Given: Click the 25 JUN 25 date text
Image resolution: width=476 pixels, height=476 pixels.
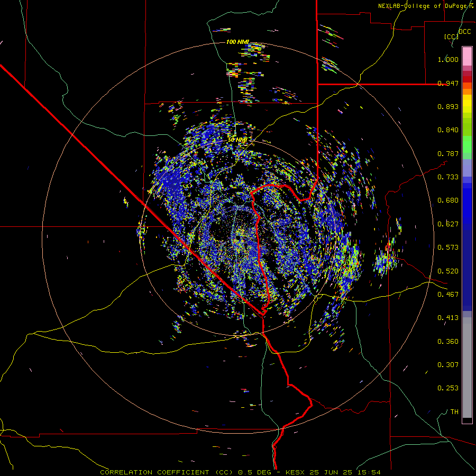Looking at the screenshot, I should [x=331, y=472].
